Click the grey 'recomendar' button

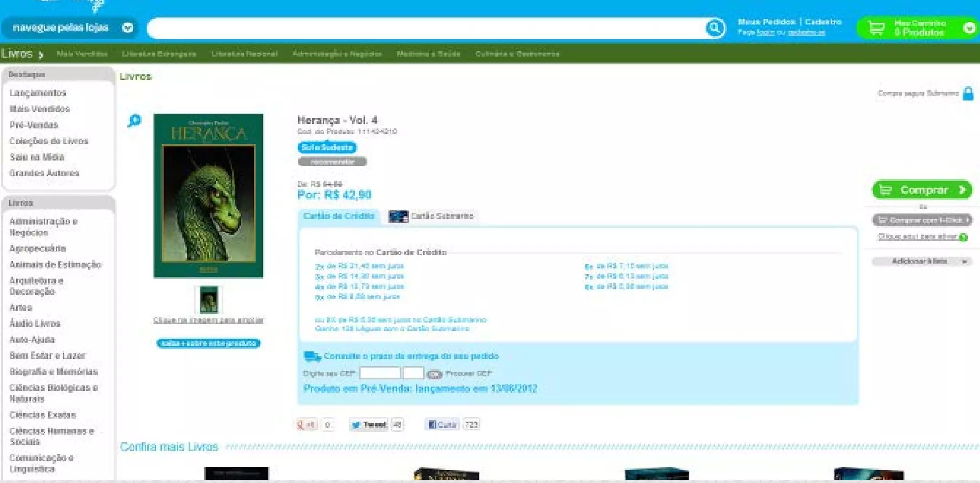tap(332, 162)
